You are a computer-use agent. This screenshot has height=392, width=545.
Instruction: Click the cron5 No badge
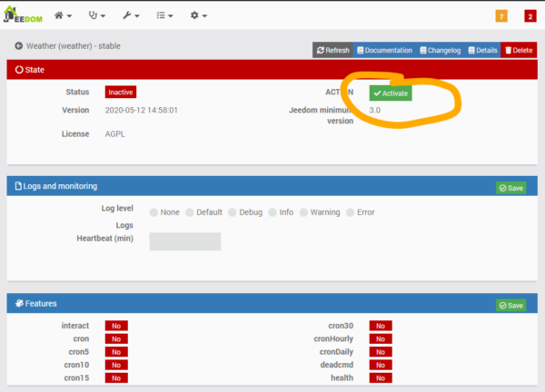click(116, 352)
